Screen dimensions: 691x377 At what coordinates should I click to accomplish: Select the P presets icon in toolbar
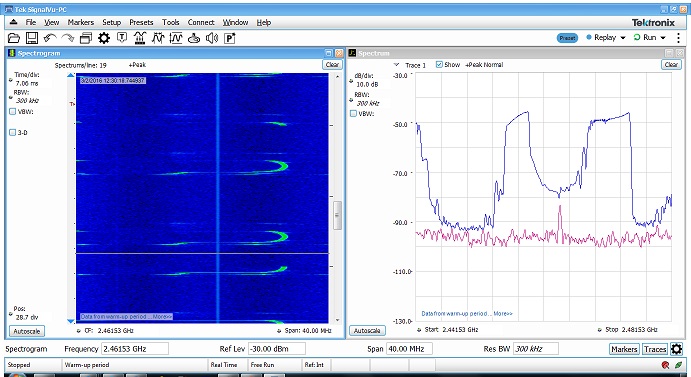coord(230,39)
